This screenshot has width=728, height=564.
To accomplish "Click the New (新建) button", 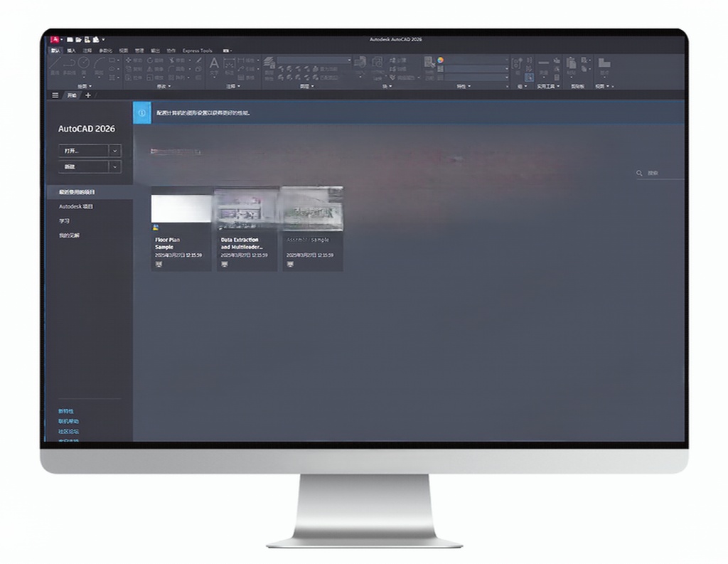I will click(84, 166).
